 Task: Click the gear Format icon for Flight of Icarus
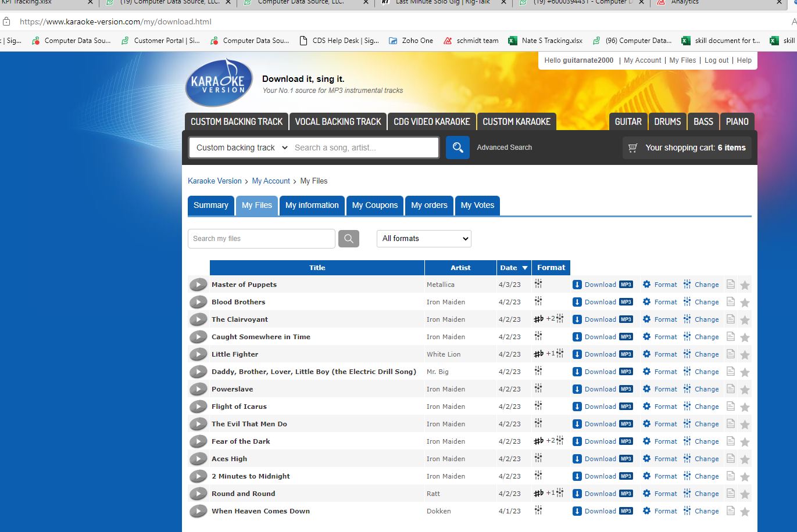point(646,407)
